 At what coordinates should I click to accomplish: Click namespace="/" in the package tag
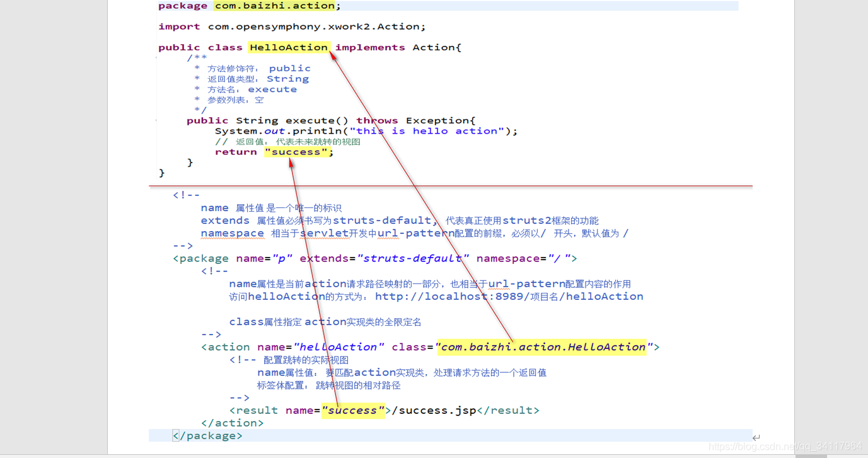(x=523, y=258)
